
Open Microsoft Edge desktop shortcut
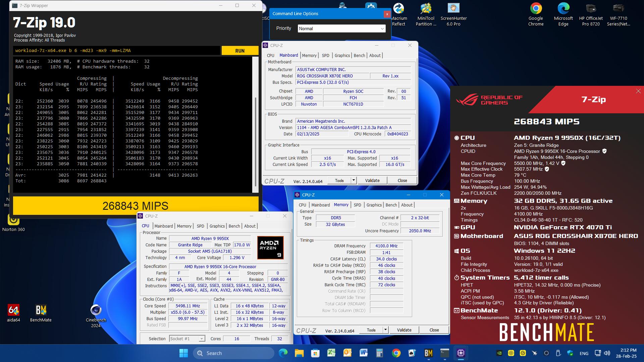[x=563, y=14]
